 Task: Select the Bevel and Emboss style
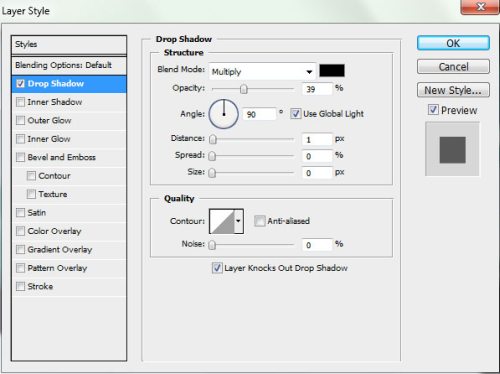tap(69, 157)
